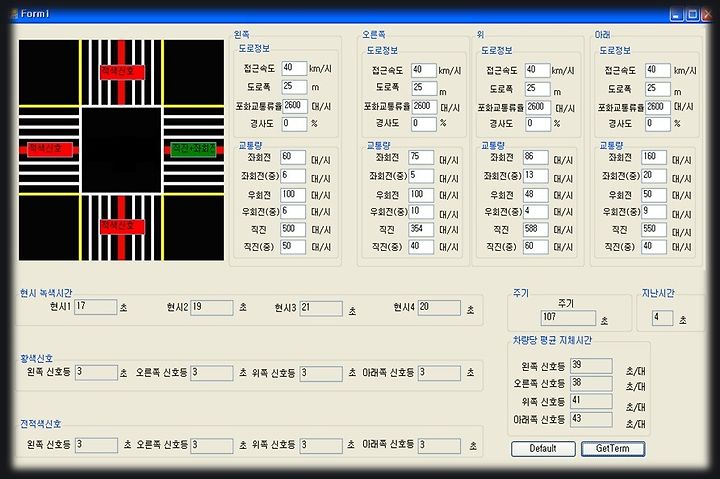Click 오른쪽 직진 field showing 354
Screen dimensions: 720x479
pos(421,229)
